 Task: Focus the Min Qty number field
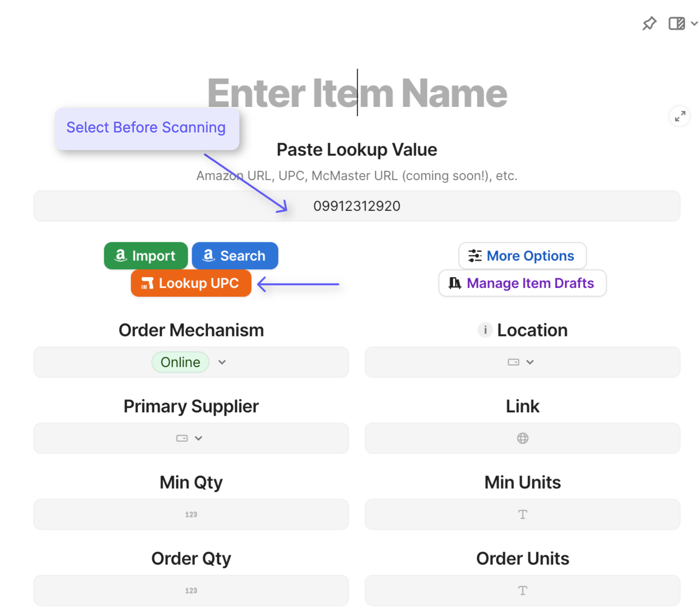pos(191,514)
